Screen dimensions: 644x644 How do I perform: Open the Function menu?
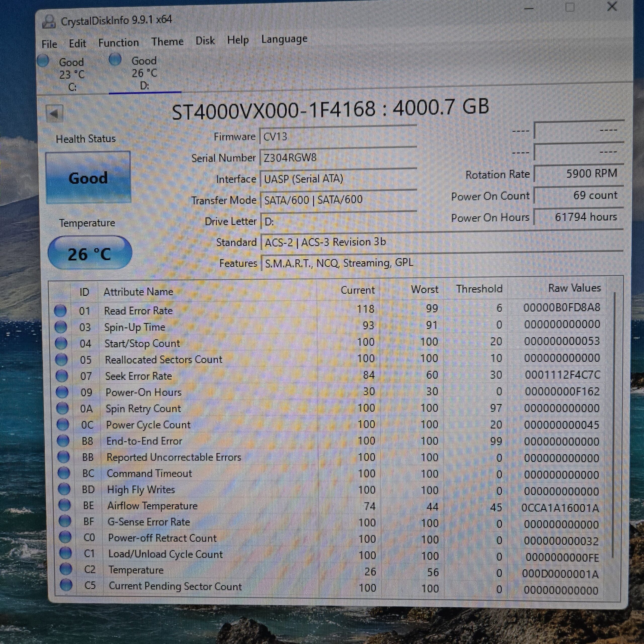pos(119,43)
